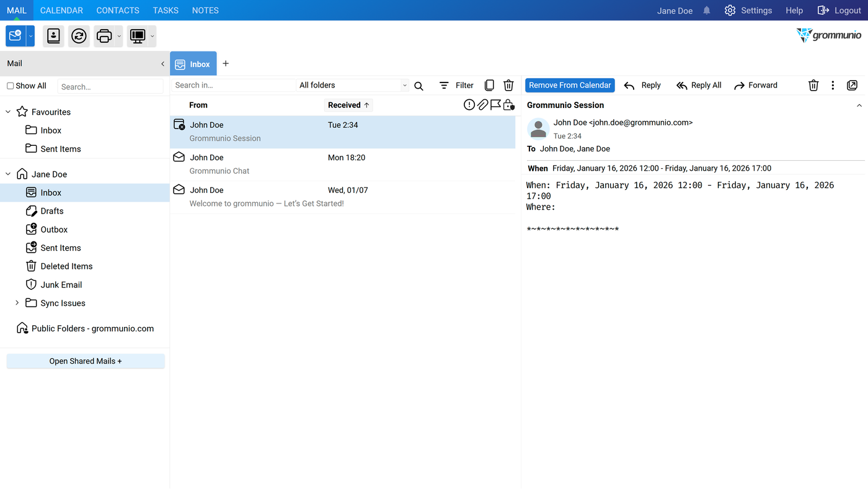Switch to the TASKS tab
Image resolution: width=868 pixels, height=489 pixels.
coord(166,11)
